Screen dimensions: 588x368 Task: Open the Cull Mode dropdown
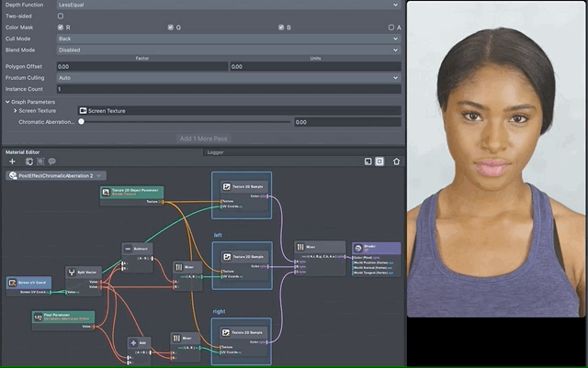coord(228,39)
